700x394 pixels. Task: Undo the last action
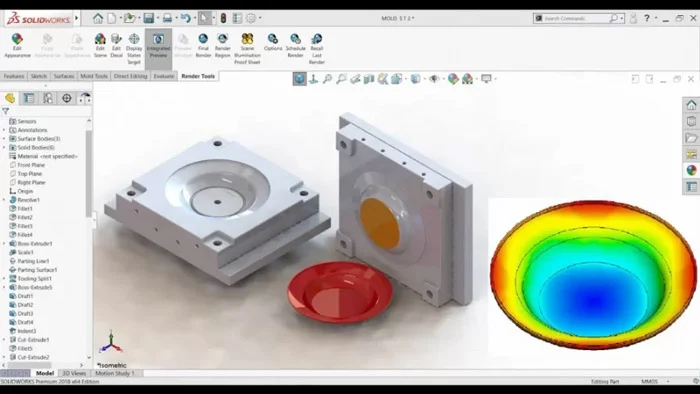point(186,18)
